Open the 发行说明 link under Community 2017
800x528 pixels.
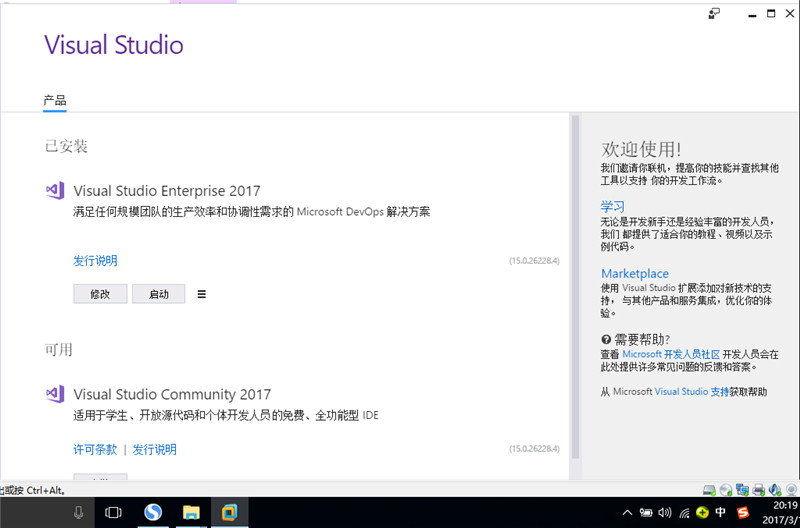[x=155, y=449]
